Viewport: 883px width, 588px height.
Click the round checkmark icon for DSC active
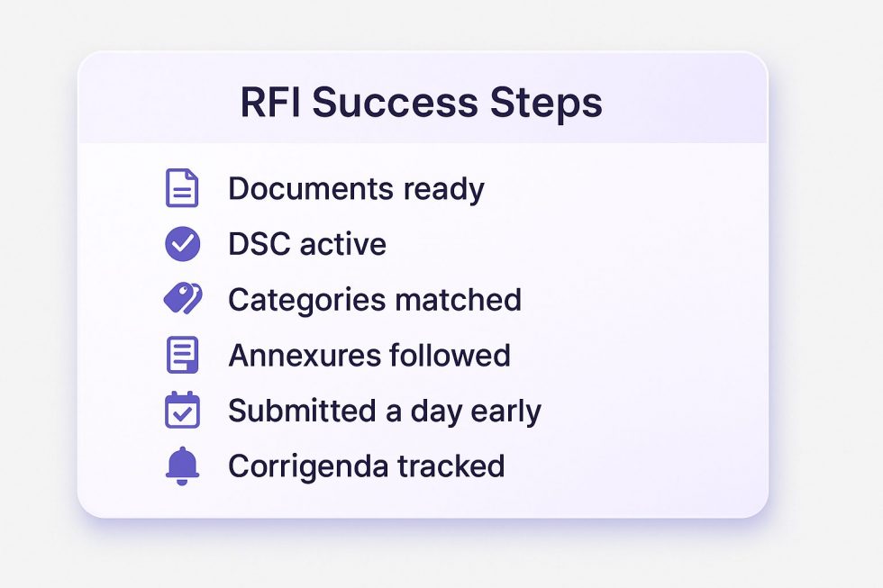(x=183, y=244)
